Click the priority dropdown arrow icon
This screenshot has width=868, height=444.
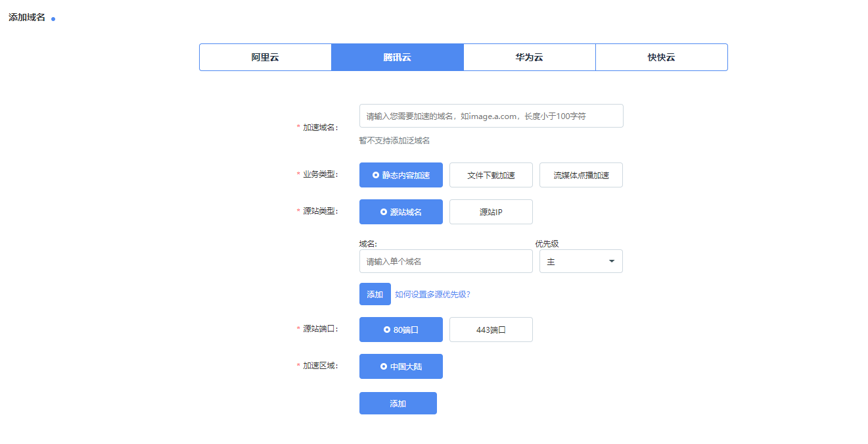pos(612,261)
